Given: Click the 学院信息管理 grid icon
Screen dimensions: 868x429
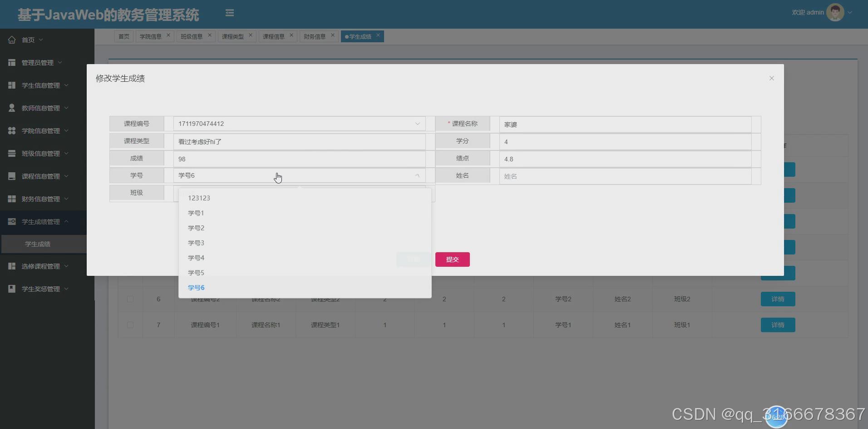Looking at the screenshot, I should pos(12,130).
